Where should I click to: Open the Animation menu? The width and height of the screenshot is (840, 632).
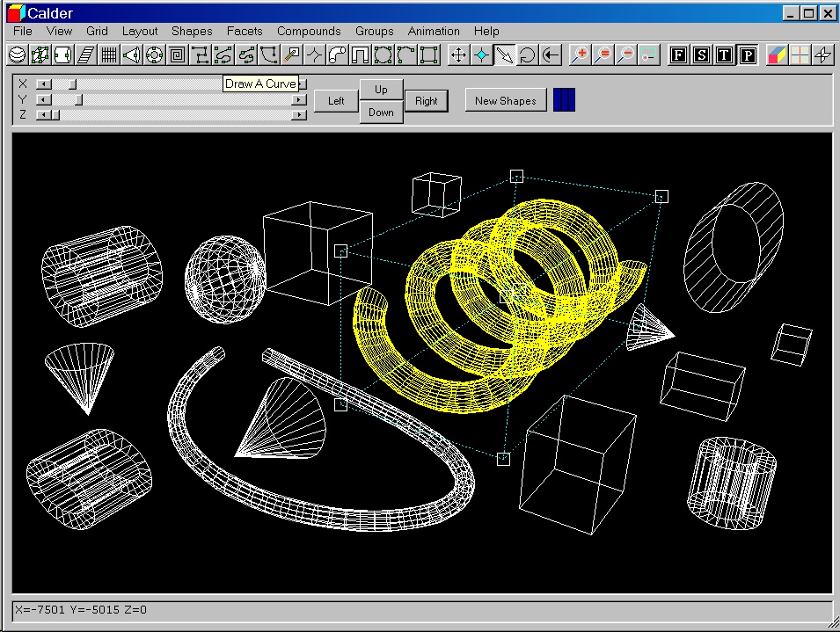pyautogui.click(x=434, y=31)
